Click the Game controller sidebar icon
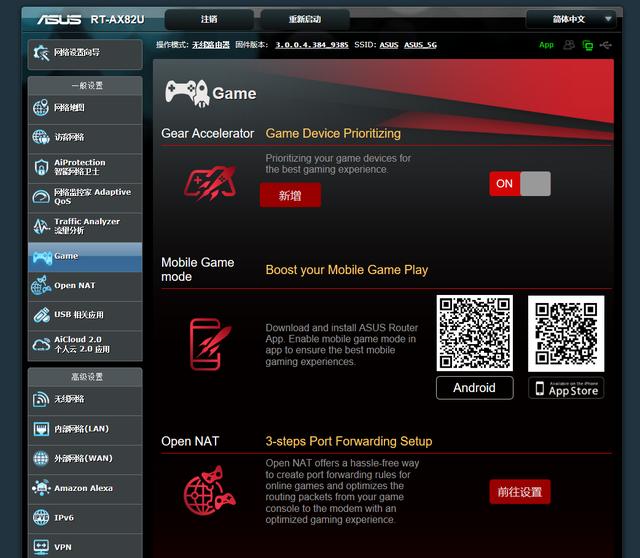This screenshot has height=558, width=640. [x=42, y=257]
